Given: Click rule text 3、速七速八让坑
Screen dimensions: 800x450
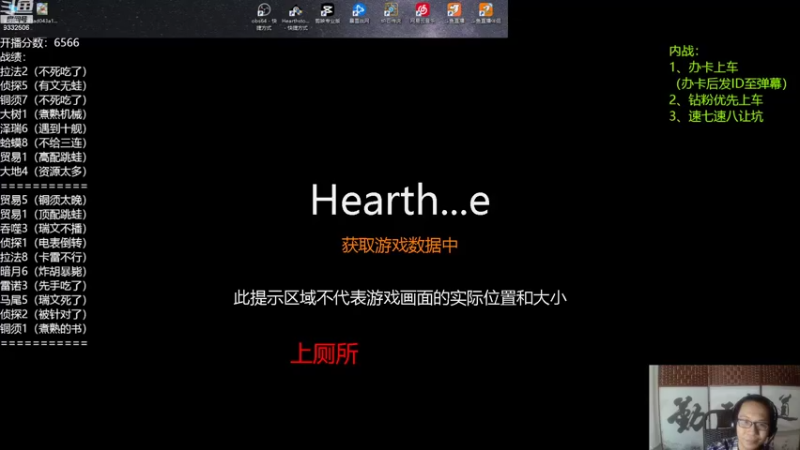Looking at the screenshot, I should coord(716,116).
